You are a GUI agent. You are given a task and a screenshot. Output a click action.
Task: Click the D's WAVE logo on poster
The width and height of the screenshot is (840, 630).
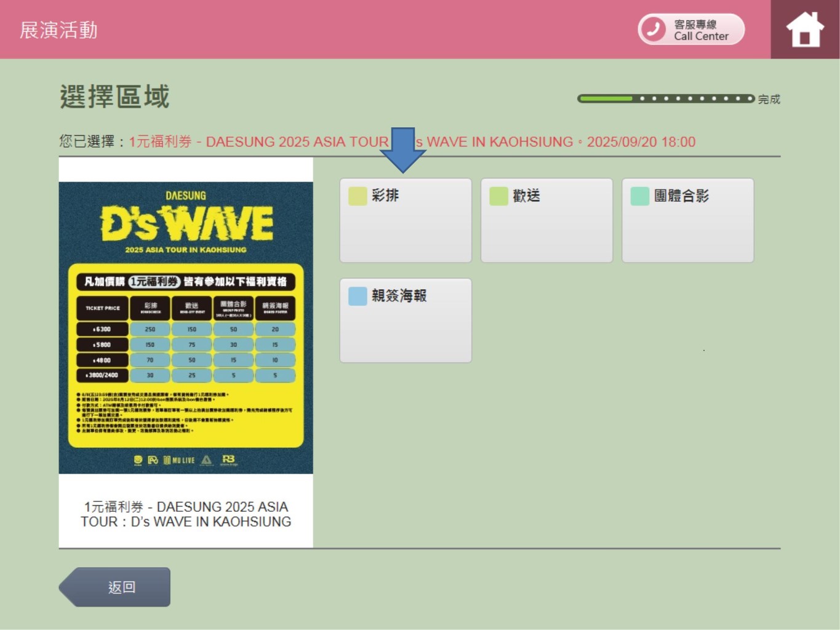click(186, 223)
